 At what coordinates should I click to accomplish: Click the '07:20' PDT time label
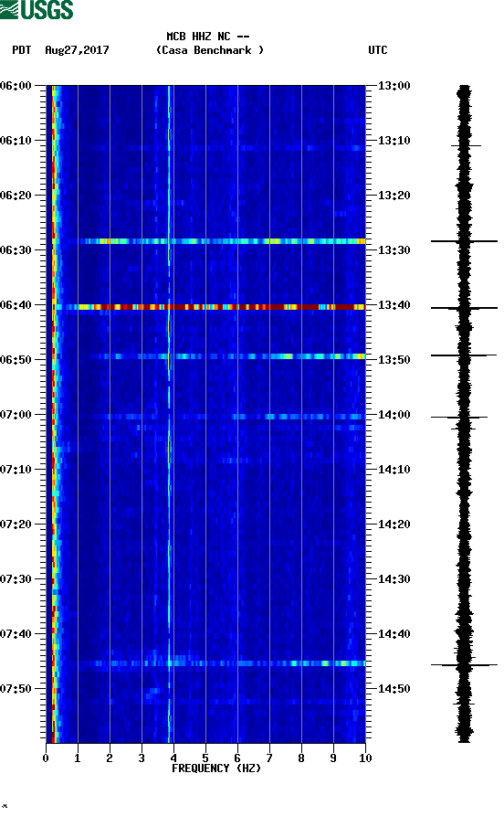click(x=16, y=525)
